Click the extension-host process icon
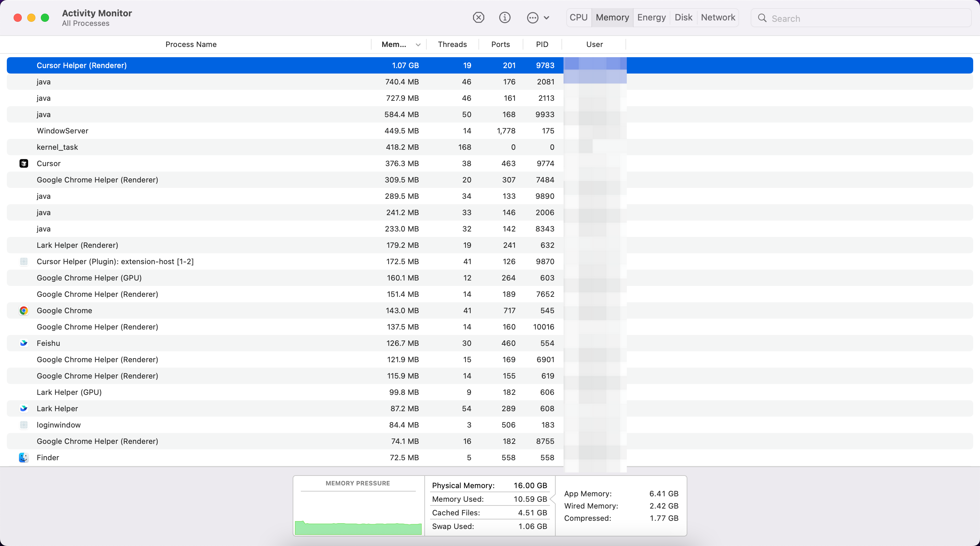The height and width of the screenshot is (546, 980). pos(23,261)
